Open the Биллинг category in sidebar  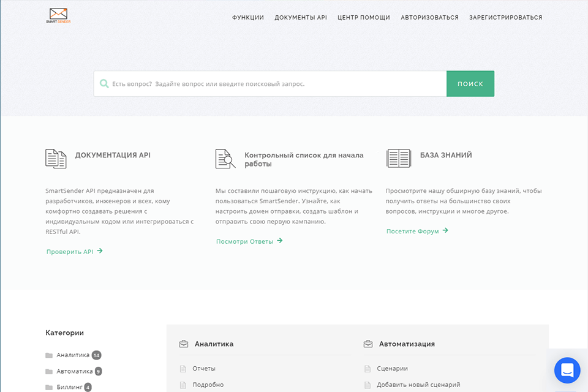(69, 387)
